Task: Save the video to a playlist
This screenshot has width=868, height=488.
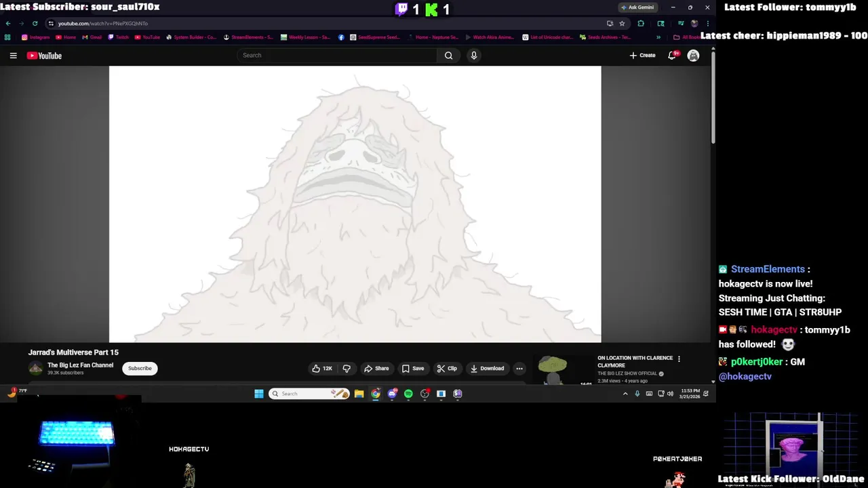Action: point(412,369)
